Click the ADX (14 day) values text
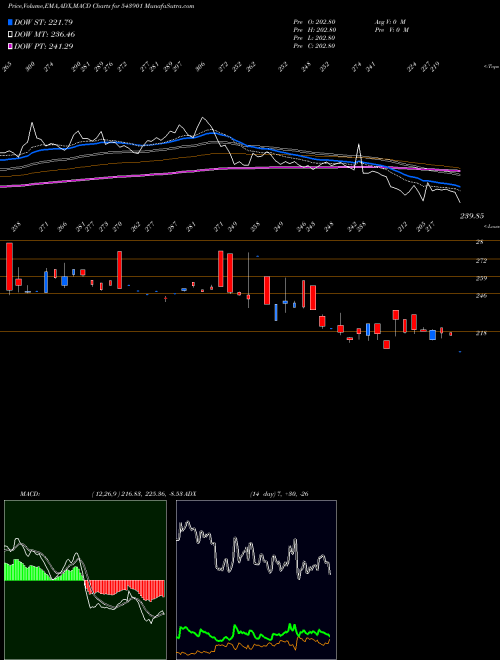500x660 pixels. (x=279, y=494)
